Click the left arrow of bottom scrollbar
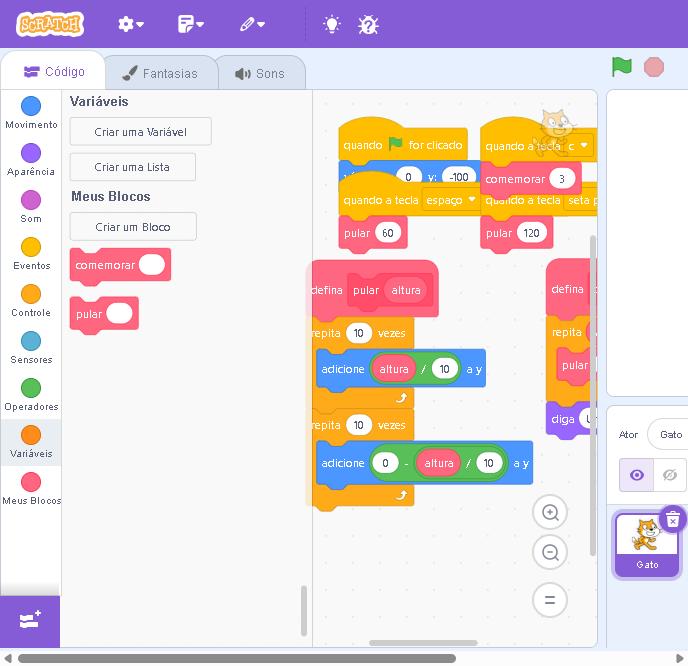The height and width of the screenshot is (666, 688). [x=7, y=659]
